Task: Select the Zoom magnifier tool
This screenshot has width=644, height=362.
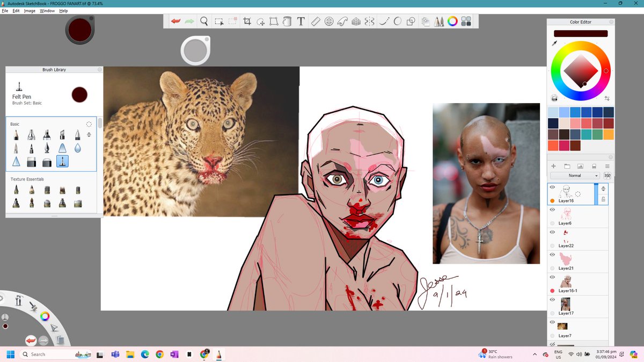Action: (x=204, y=21)
